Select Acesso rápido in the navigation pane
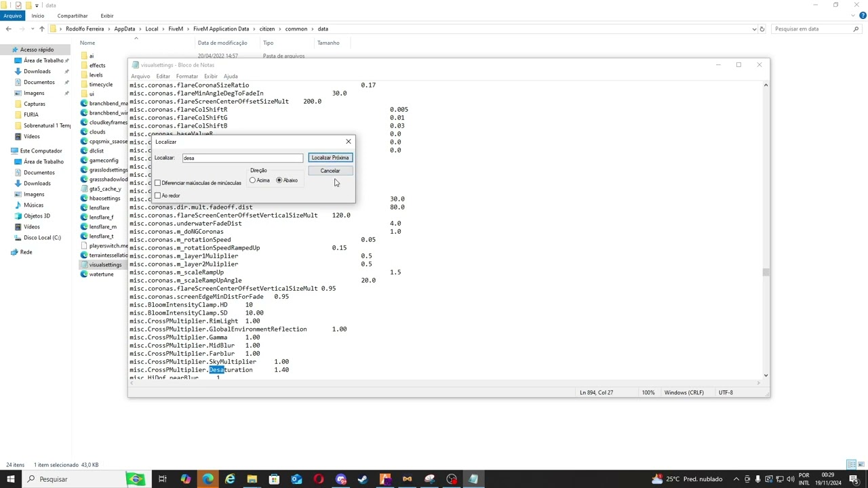 [37, 49]
